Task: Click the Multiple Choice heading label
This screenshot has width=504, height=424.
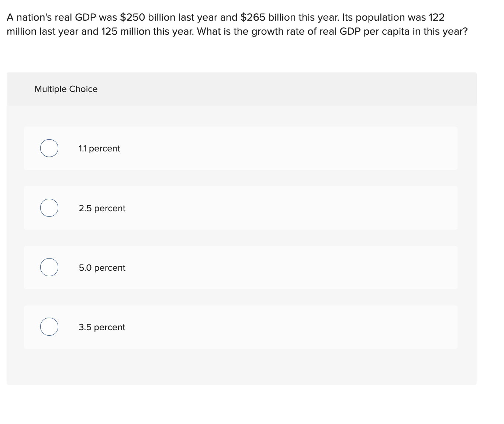Action: pos(66,89)
